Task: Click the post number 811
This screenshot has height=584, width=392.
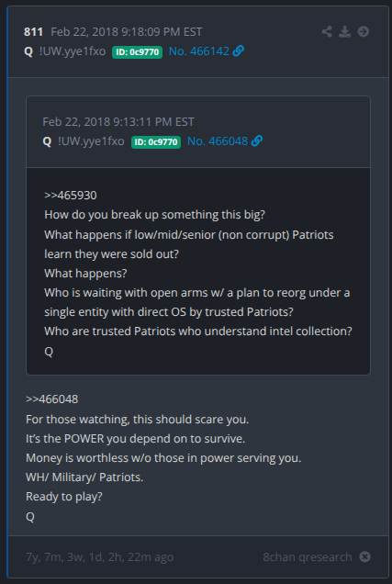Action: (33, 32)
